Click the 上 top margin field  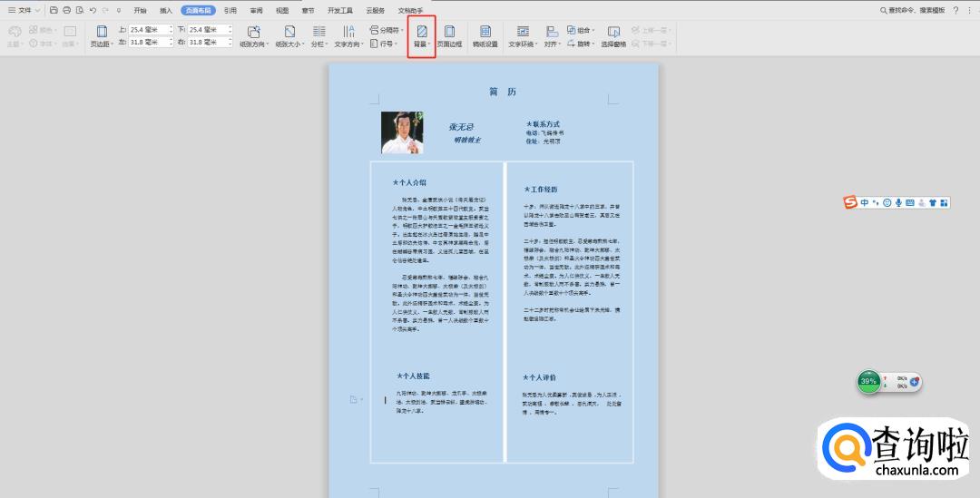pos(151,29)
